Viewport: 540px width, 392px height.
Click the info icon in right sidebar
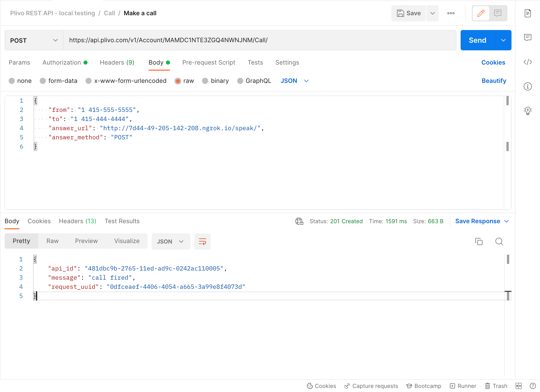(x=528, y=86)
